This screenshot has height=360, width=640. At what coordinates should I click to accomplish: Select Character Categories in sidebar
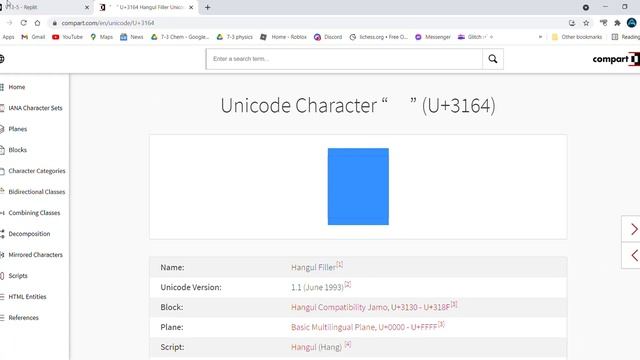[37, 171]
